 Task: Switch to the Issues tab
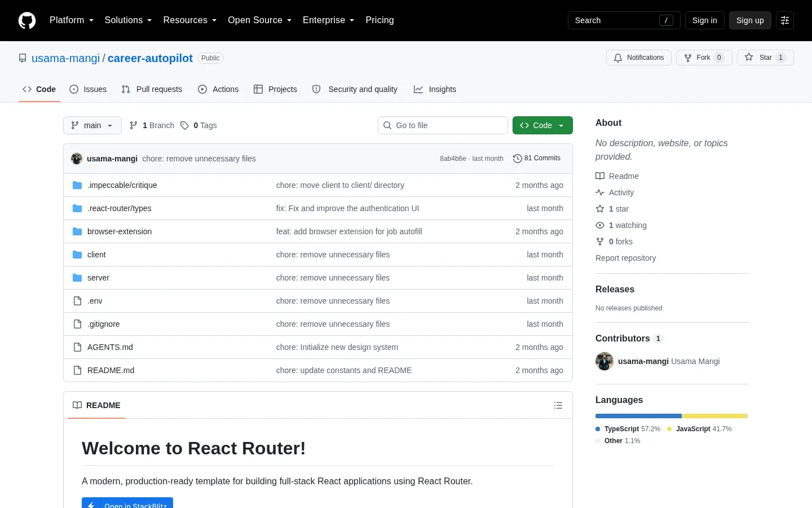pos(88,89)
